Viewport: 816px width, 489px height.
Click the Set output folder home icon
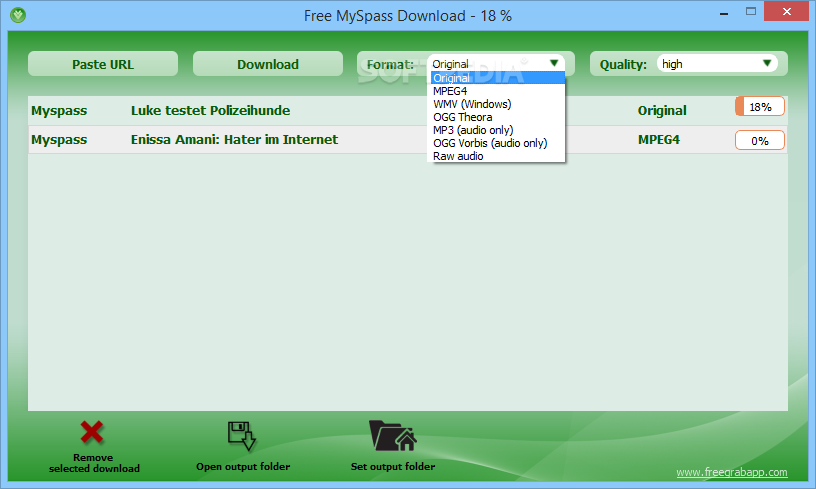pyautogui.click(x=393, y=435)
